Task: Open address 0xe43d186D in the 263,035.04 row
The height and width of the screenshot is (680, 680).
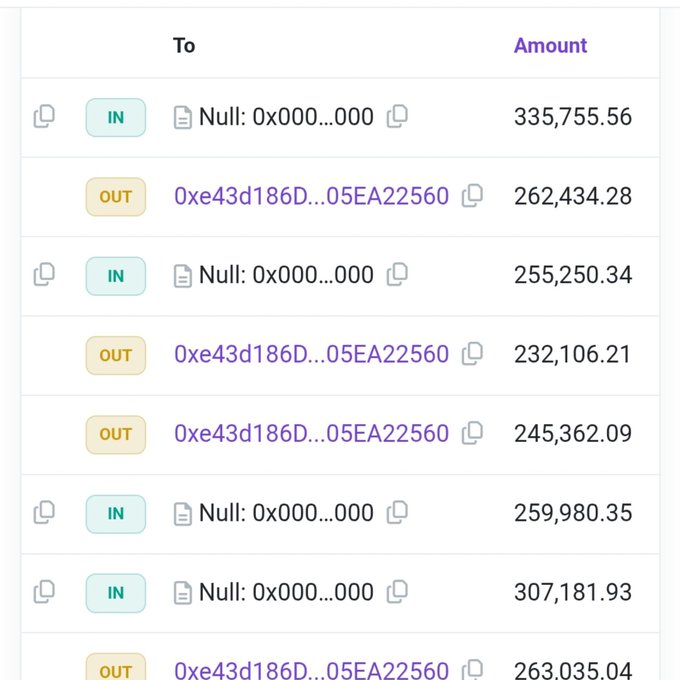Action: tap(311, 670)
